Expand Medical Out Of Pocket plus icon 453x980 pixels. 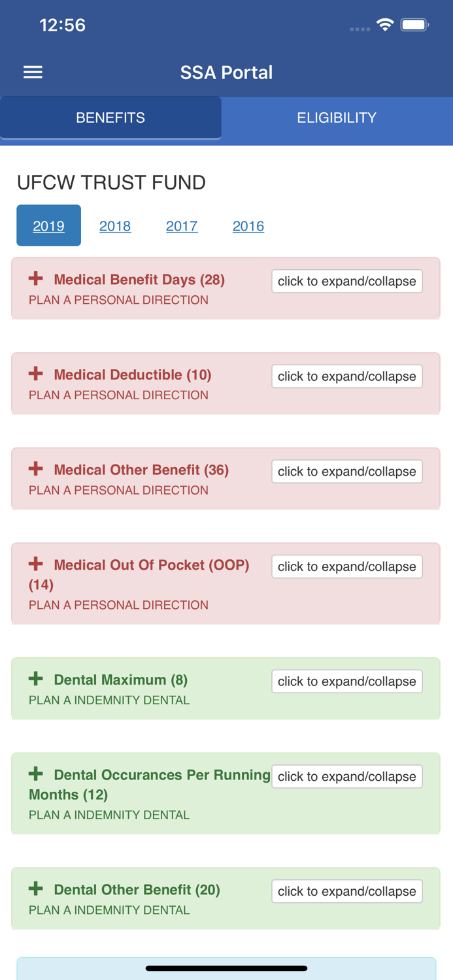point(35,563)
